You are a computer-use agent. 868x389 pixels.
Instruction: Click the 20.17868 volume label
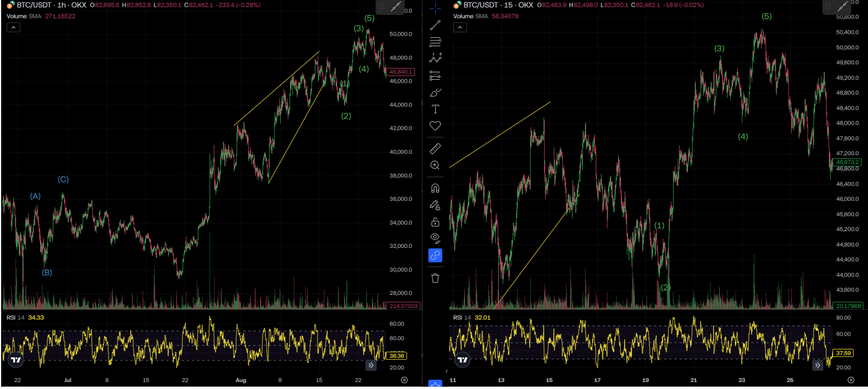pos(846,306)
